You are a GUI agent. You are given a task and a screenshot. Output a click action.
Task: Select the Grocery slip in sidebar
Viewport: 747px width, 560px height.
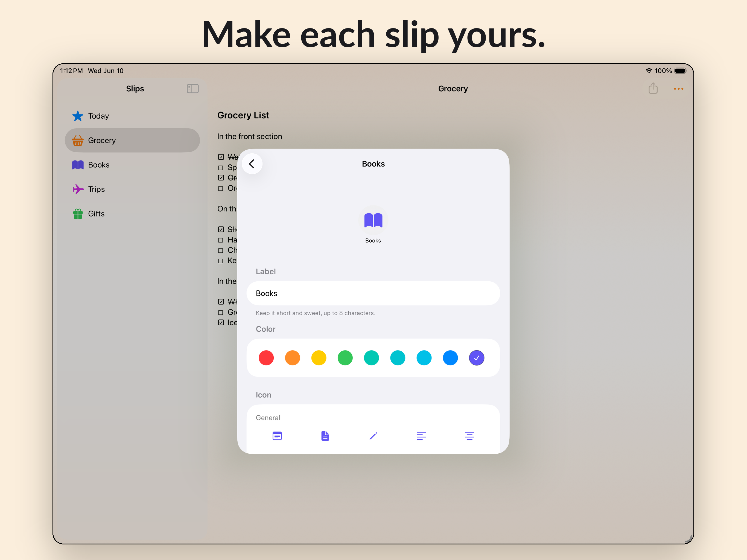coord(132,140)
